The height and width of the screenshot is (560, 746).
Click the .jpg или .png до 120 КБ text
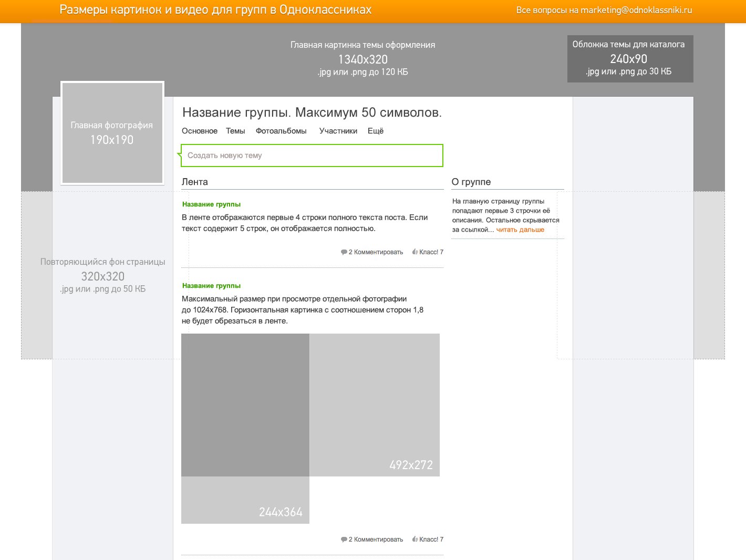(363, 72)
